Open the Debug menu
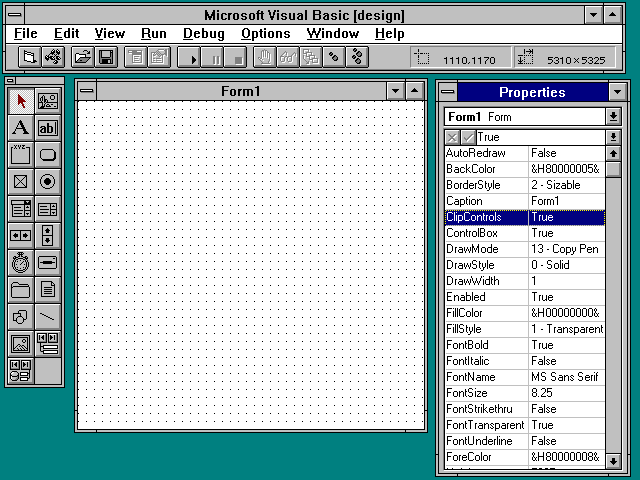This screenshot has width=640, height=480. [203, 33]
